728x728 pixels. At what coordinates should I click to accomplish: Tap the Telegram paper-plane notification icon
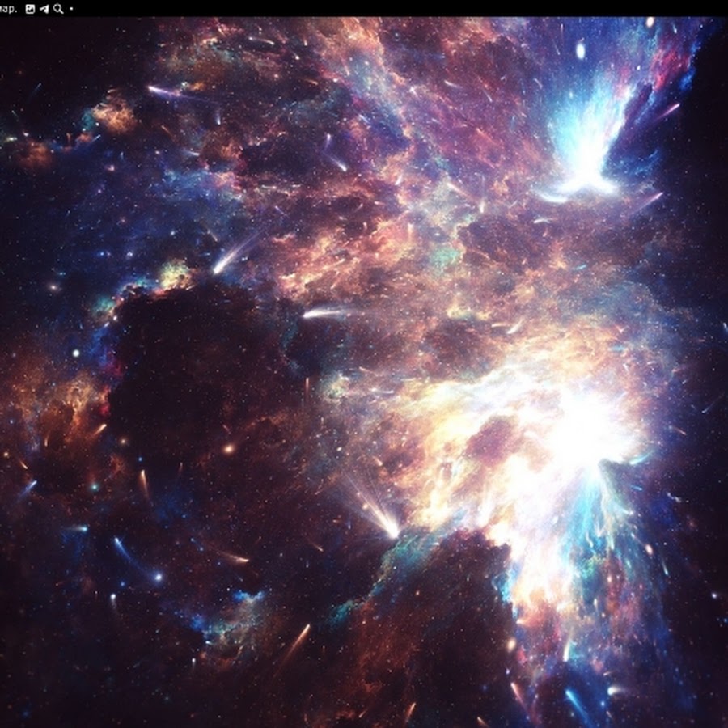click(44, 9)
